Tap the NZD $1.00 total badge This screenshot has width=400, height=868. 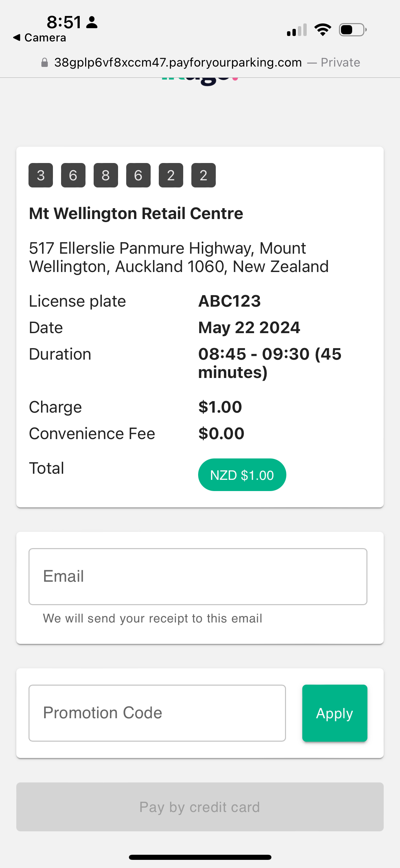pos(242,475)
